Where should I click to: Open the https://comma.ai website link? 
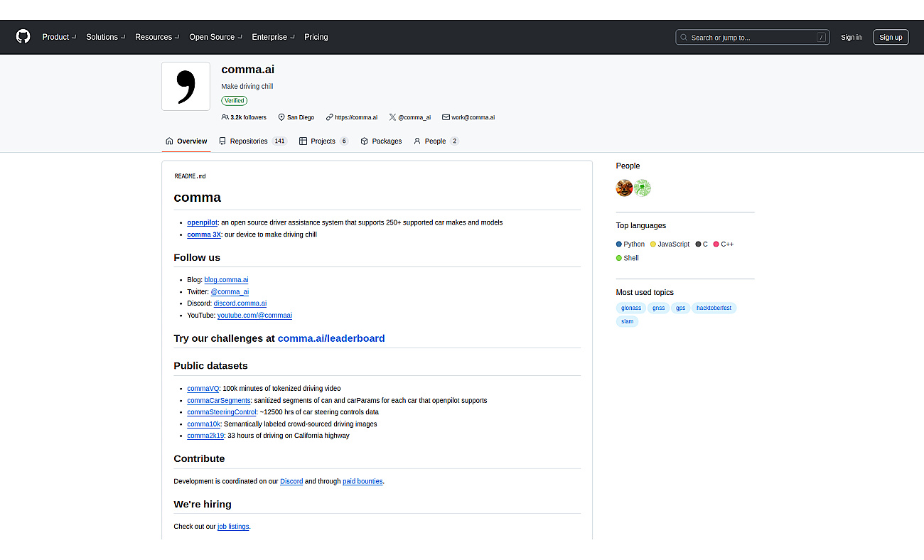356,117
